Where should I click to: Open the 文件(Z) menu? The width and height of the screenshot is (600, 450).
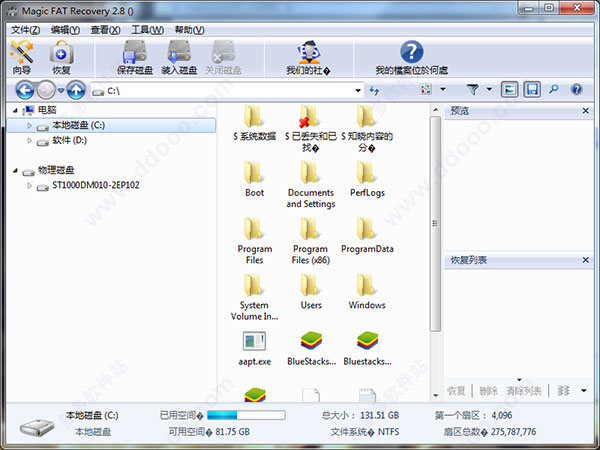pyautogui.click(x=25, y=30)
